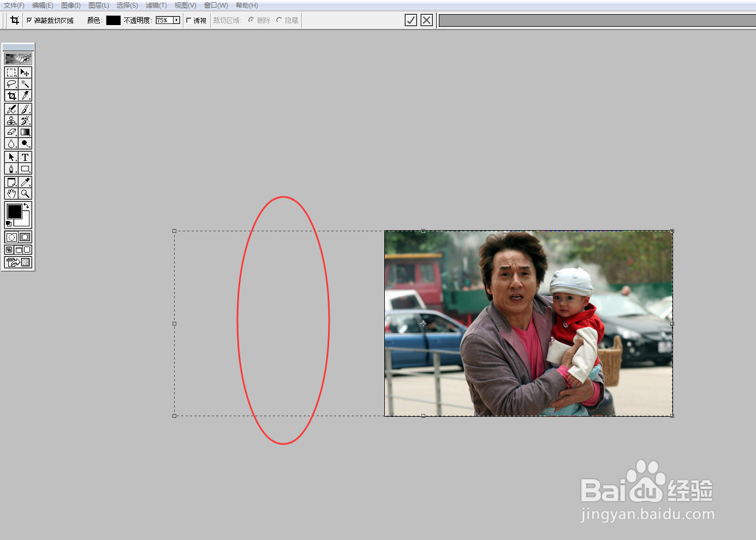The height and width of the screenshot is (540, 756).
Task: Click the Crop tool preset icon in options bar
Action: click(15, 20)
